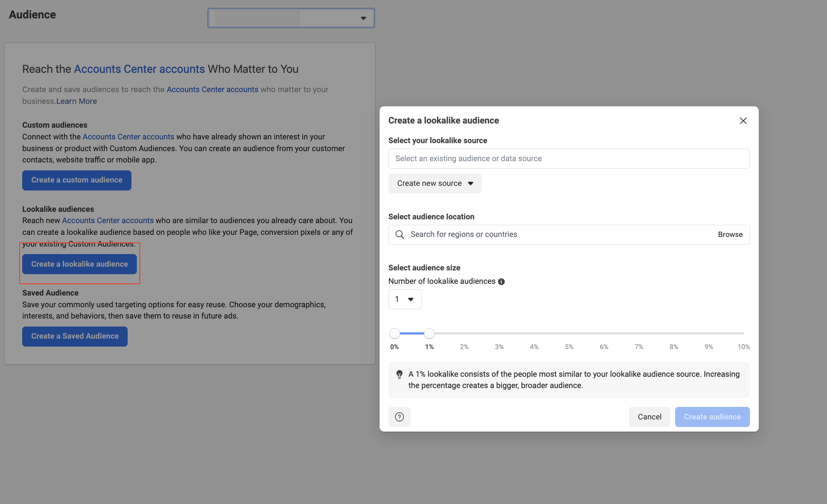This screenshot has width=827, height=504.
Task: Click Accounts Center accounts link in the grey intro sentence
Action: (x=213, y=90)
